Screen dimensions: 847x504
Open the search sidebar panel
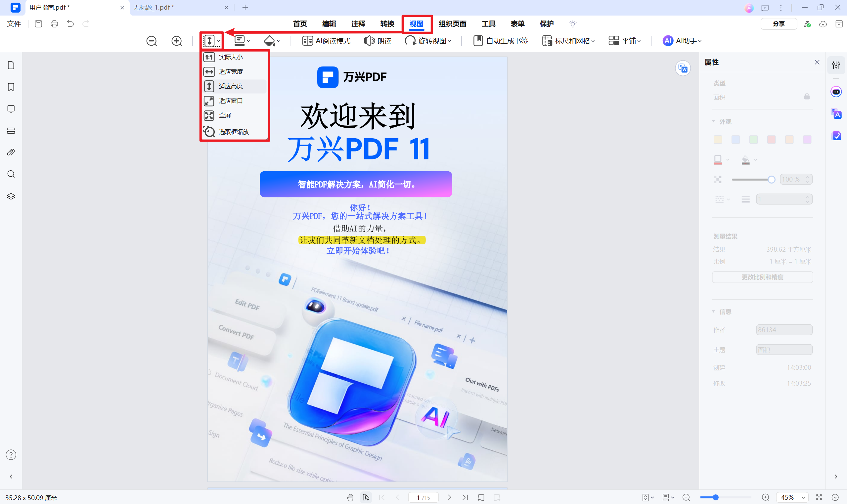click(11, 174)
